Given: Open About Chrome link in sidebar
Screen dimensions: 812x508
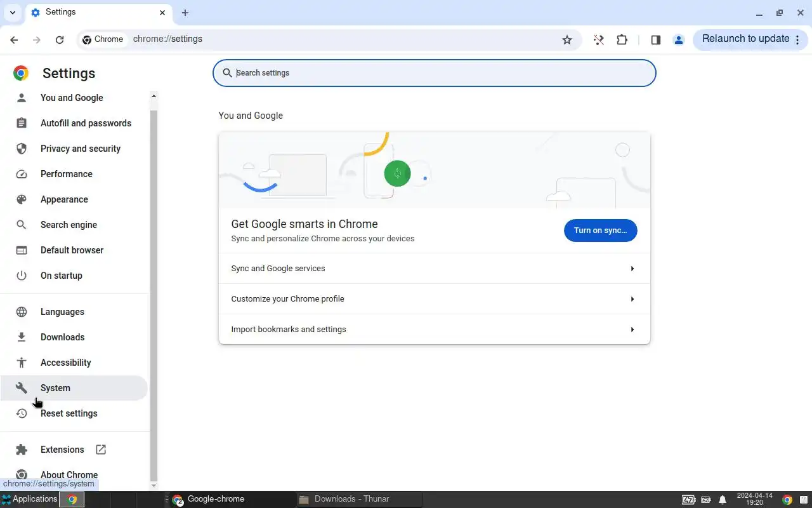Looking at the screenshot, I should click(x=69, y=475).
